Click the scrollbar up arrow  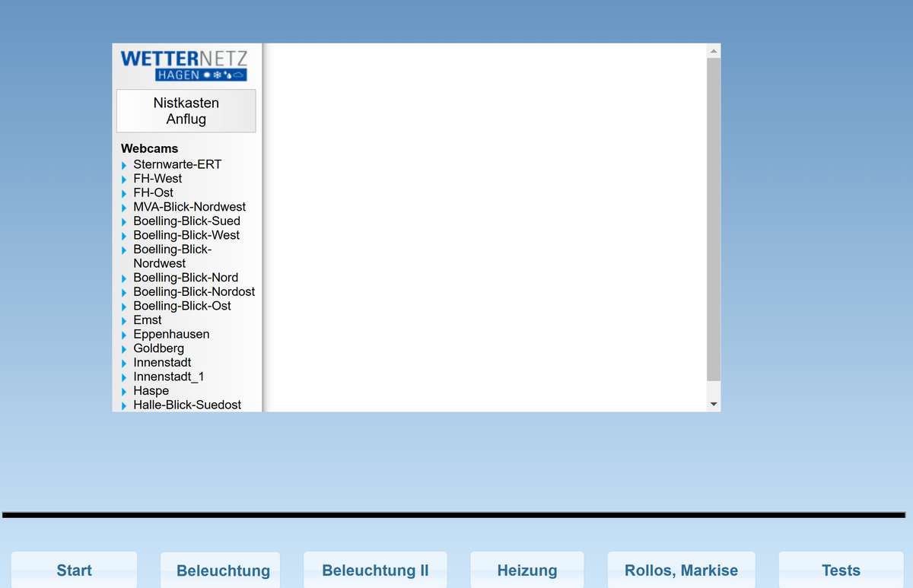714,50
